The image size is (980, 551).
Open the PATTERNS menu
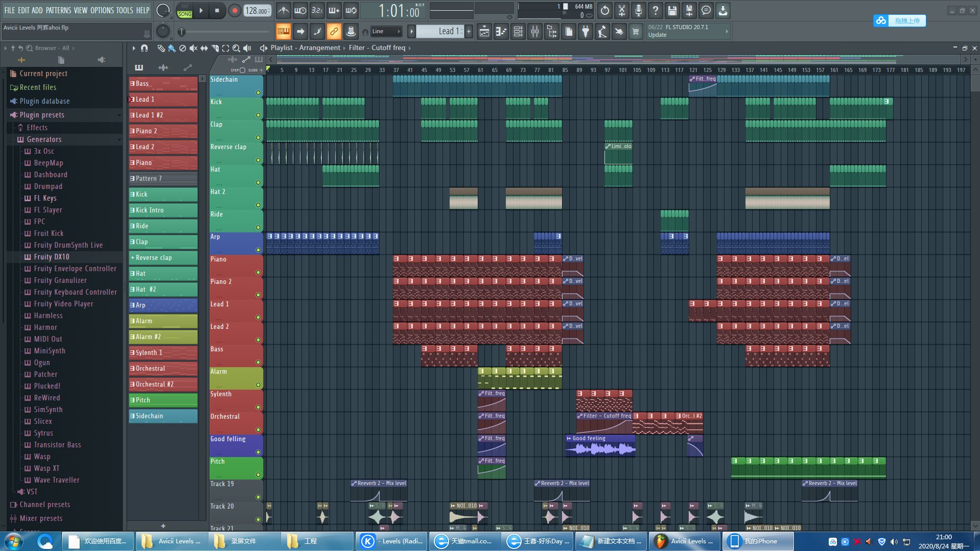pos(58,10)
